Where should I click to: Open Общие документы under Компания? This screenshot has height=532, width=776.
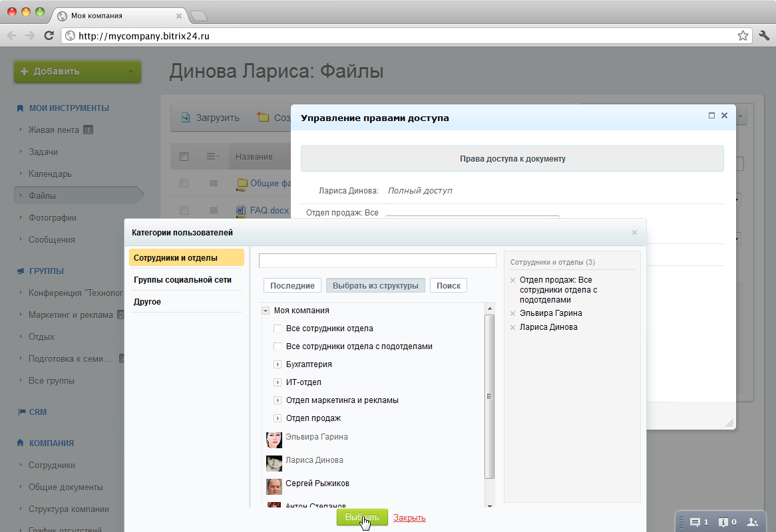click(x=66, y=487)
